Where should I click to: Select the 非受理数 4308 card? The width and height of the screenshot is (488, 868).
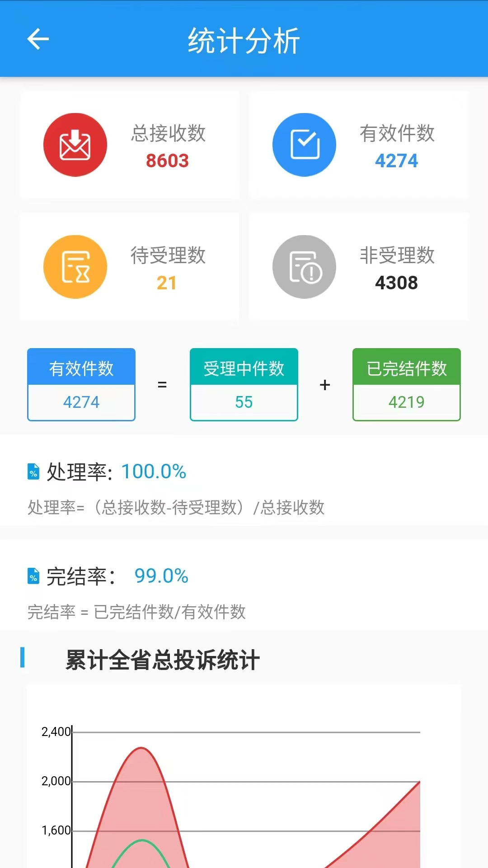(x=359, y=267)
